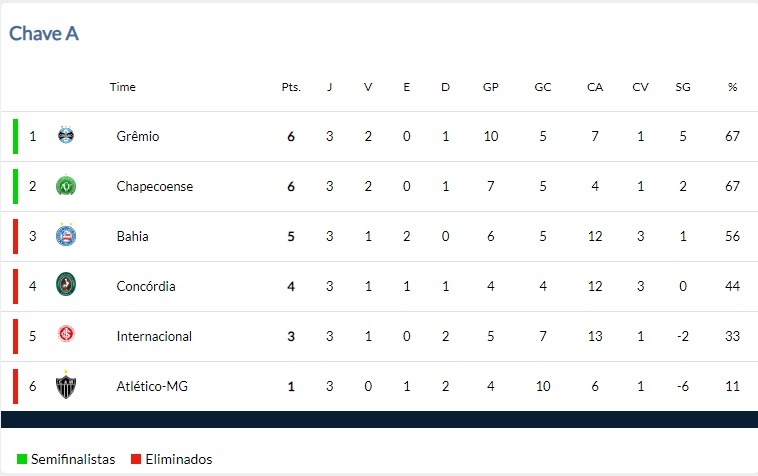Select the Bahia team name
The width and height of the screenshot is (758, 476).
tap(132, 236)
